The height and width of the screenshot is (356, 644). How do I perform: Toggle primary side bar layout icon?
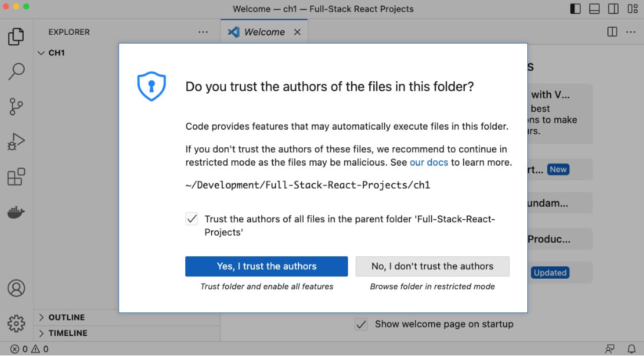[576, 9]
